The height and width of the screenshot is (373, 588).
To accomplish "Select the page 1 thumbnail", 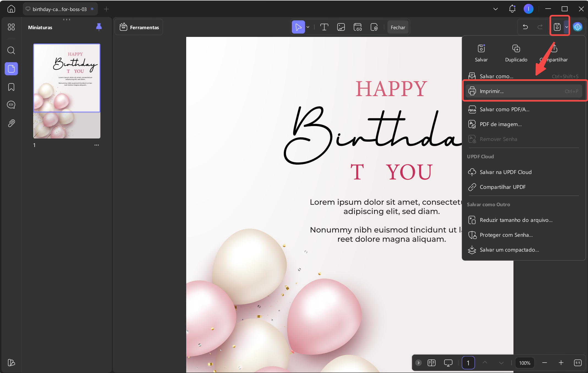I will pyautogui.click(x=67, y=91).
